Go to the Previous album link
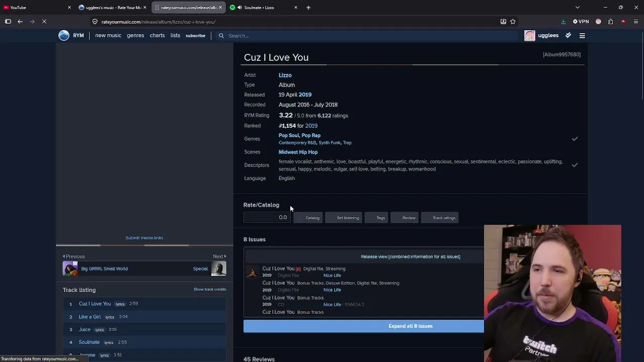This screenshot has width=644, height=362. pyautogui.click(x=74, y=256)
